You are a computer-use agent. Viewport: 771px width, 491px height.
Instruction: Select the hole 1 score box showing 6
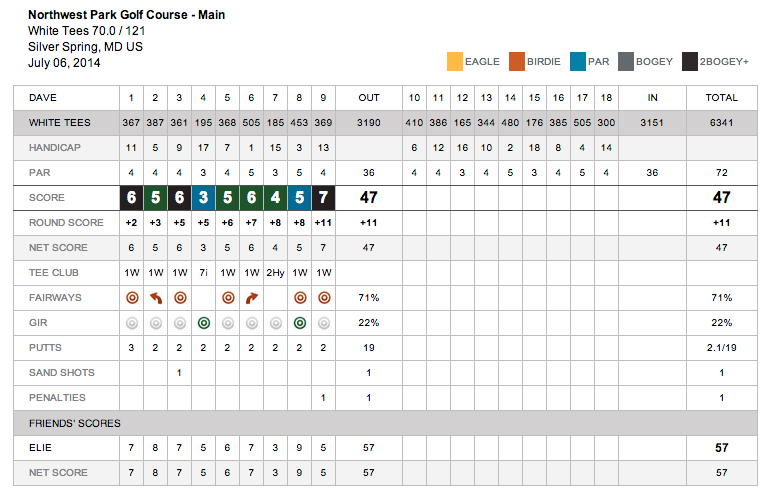[x=131, y=197]
